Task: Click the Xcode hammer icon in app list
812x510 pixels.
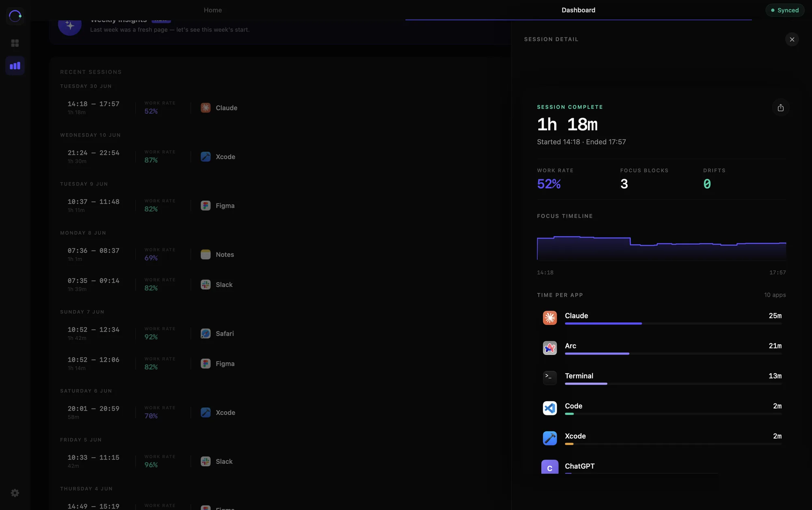Action: (550, 438)
